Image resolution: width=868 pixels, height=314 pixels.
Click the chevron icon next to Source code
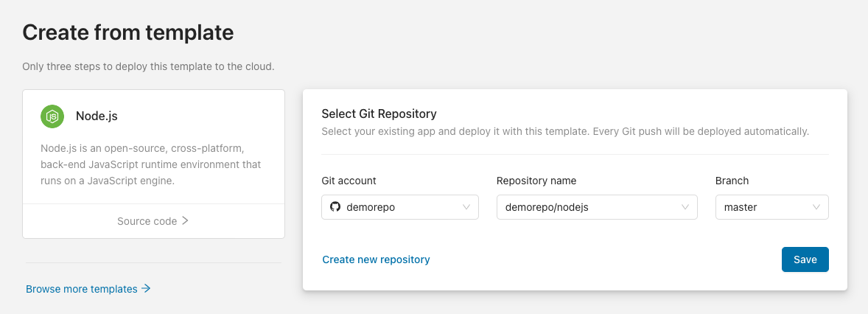(186, 221)
